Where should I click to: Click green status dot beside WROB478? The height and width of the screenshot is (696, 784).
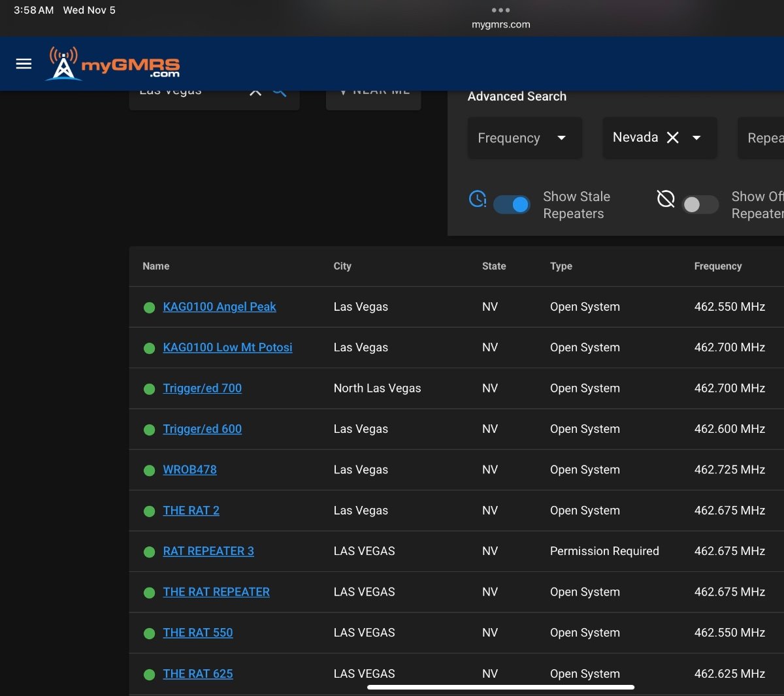[149, 470]
